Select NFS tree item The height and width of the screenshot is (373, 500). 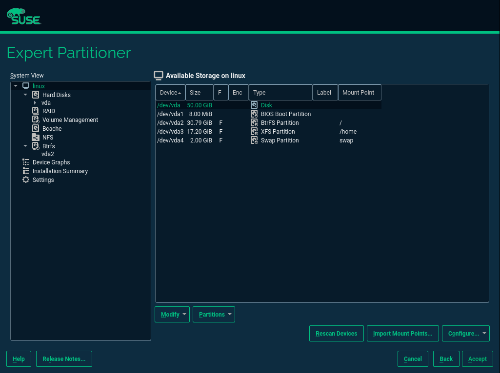(48, 137)
